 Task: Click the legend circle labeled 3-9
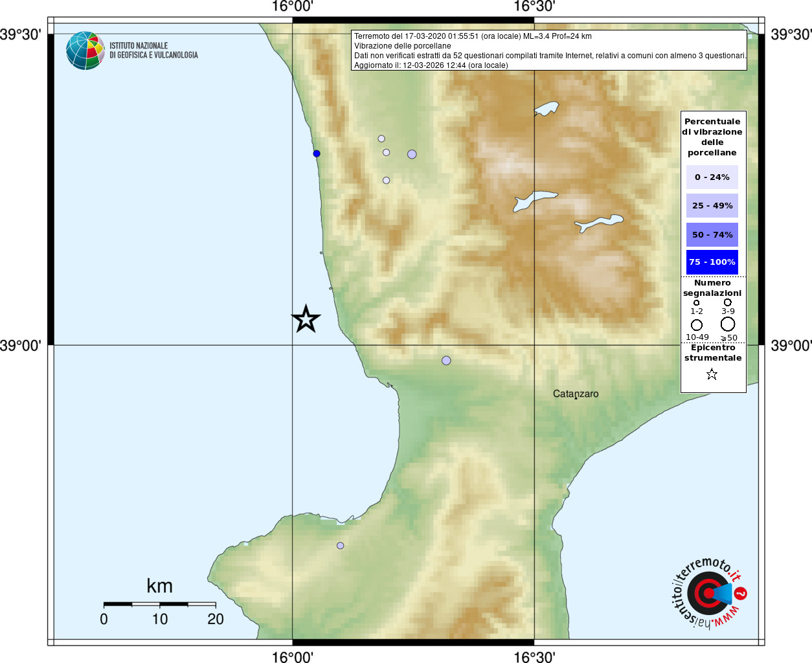(728, 302)
